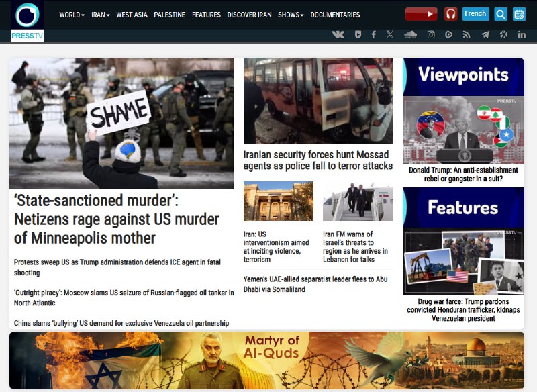Open the live video stream button
The width and height of the screenshot is (537, 392).
(421, 14)
